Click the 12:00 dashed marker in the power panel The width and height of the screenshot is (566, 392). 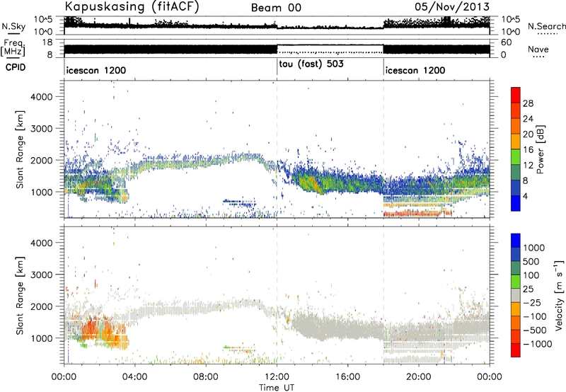[x=277, y=149]
